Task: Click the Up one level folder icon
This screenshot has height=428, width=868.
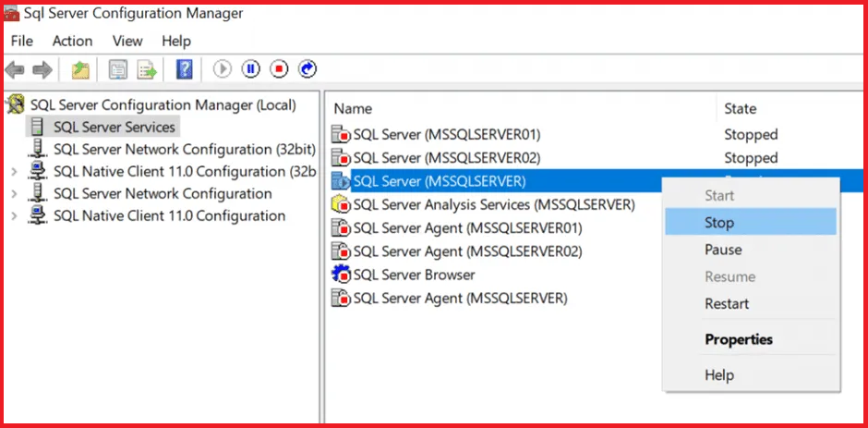Action: coord(81,70)
